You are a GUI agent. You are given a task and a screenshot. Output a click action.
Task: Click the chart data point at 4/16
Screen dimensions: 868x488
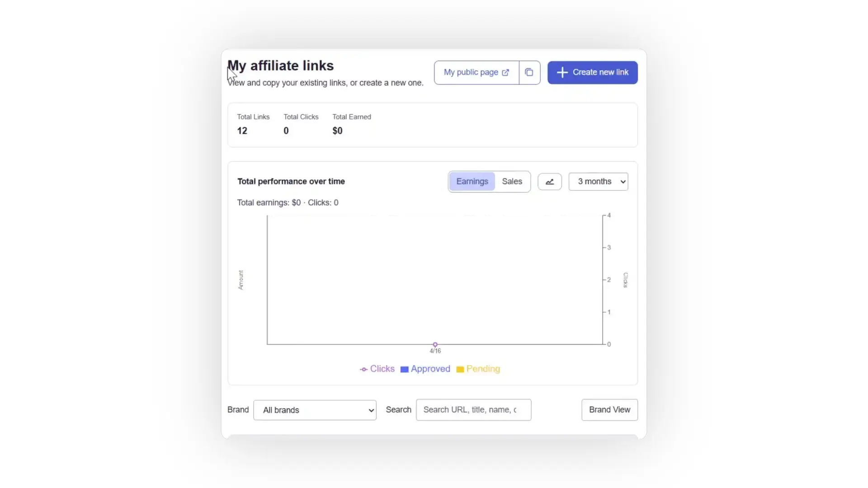pyautogui.click(x=434, y=344)
